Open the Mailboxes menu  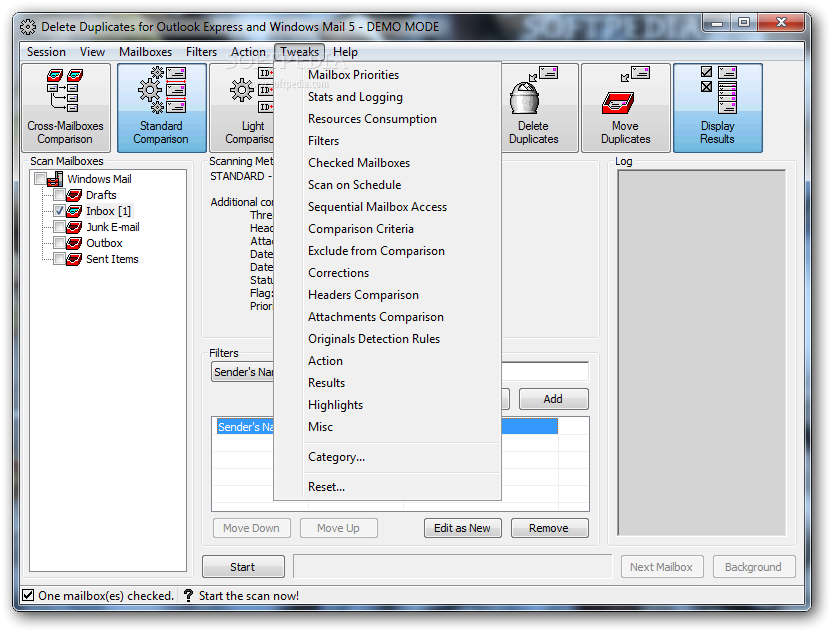pos(145,52)
